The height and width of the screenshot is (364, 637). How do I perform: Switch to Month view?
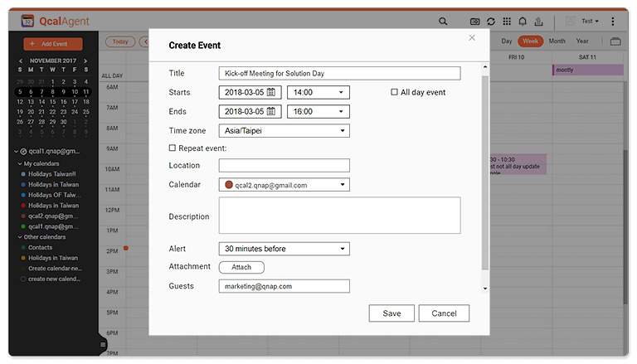click(557, 41)
